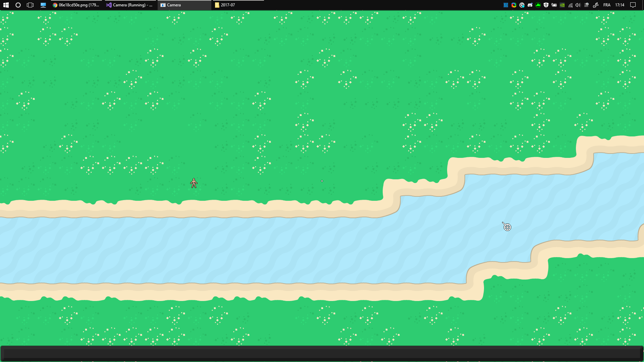This screenshot has width=644, height=362.
Task: Click the green cloud tray icon
Action: click(538, 5)
